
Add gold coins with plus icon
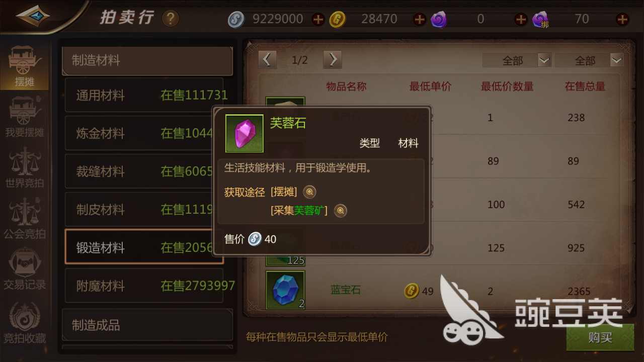point(419,20)
